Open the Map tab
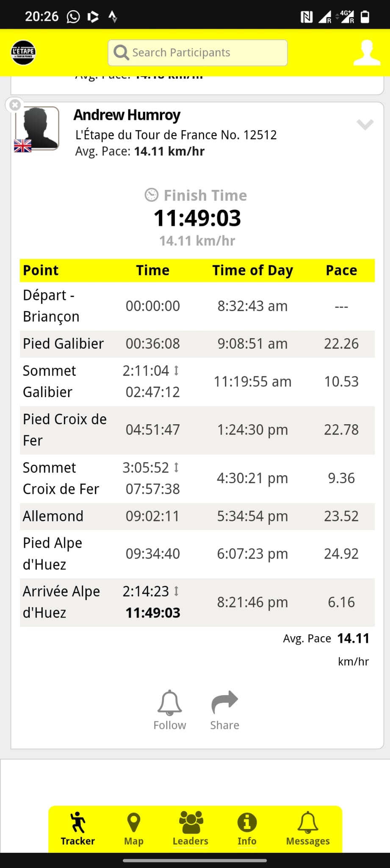The width and height of the screenshot is (390, 868). pos(133,829)
